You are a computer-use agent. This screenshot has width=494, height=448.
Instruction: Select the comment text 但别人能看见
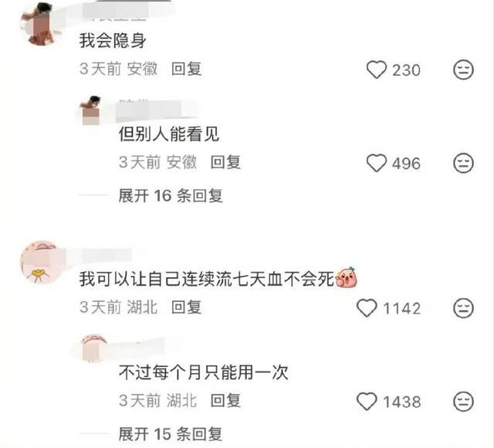[169, 134]
